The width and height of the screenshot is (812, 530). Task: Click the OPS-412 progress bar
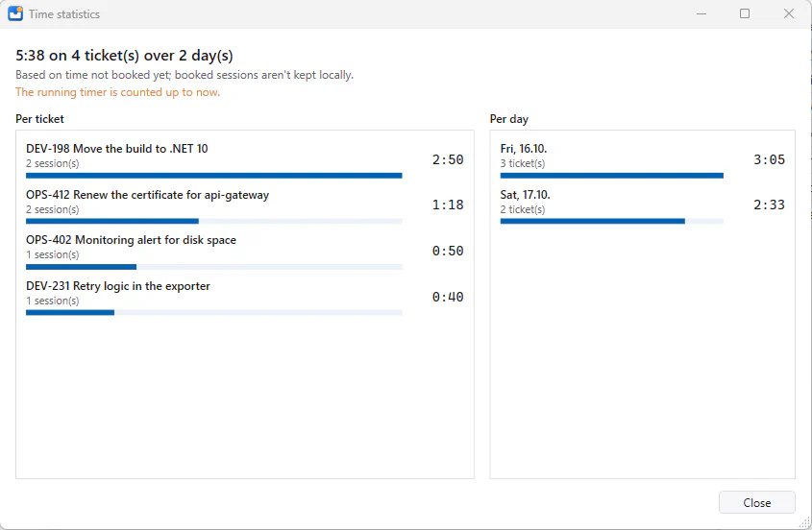coord(214,221)
